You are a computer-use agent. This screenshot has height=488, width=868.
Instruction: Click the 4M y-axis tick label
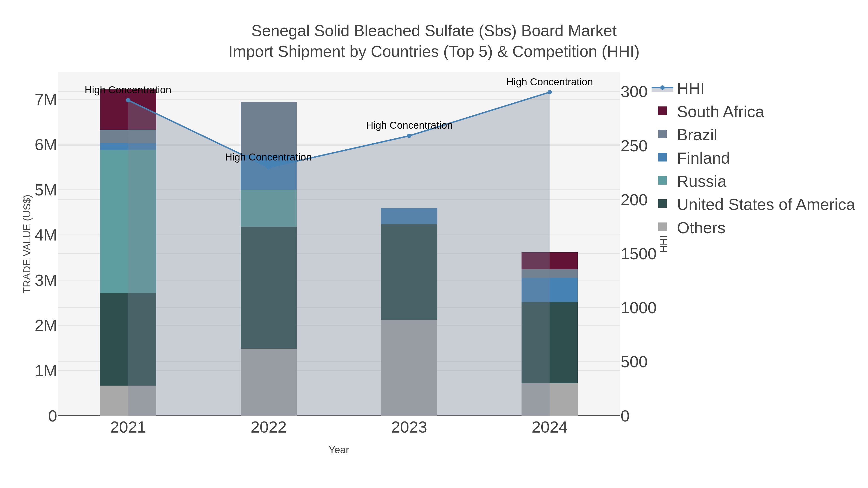[x=46, y=235]
